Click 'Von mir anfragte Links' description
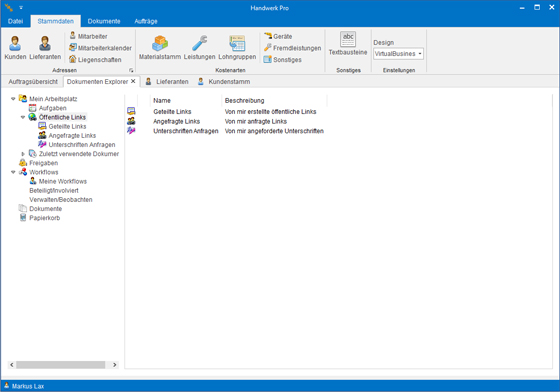Viewport: 560px width, 392px height. 256,121
